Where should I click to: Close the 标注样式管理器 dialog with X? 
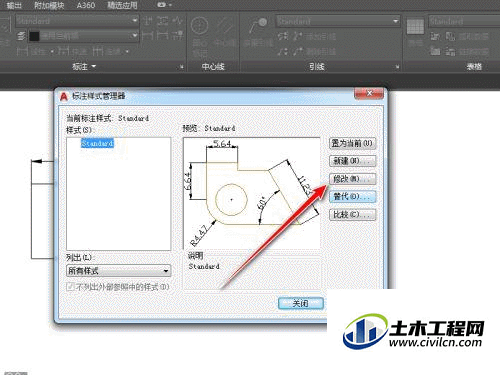[x=369, y=93]
